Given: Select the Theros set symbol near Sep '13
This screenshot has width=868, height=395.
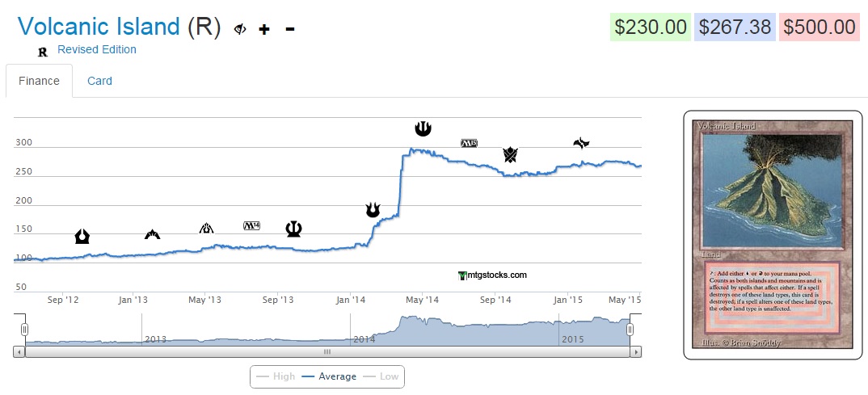Looking at the screenshot, I should [x=293, y=229].
